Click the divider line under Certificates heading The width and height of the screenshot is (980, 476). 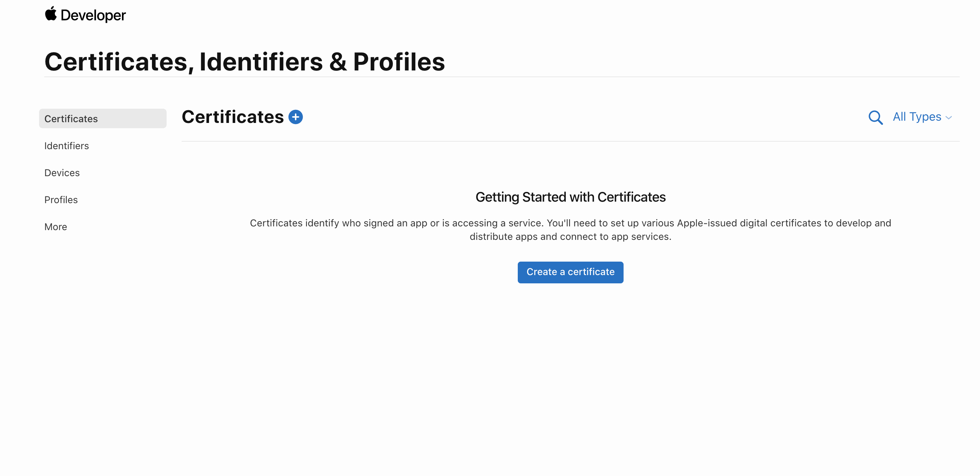pos(570,141)
